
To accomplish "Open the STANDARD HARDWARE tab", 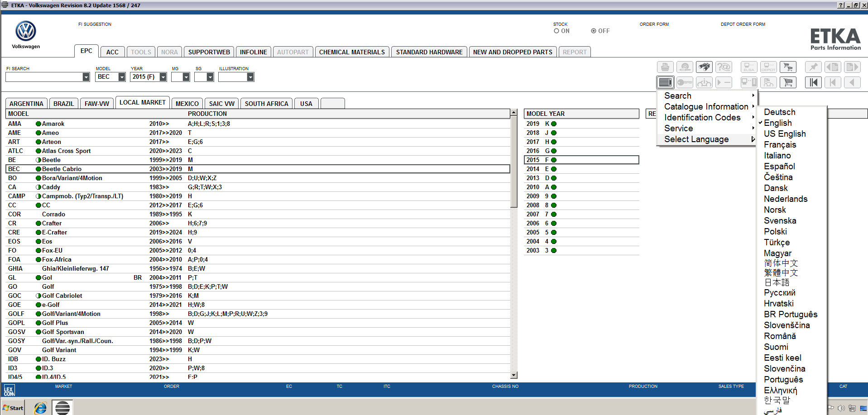I will coord(429,52).
